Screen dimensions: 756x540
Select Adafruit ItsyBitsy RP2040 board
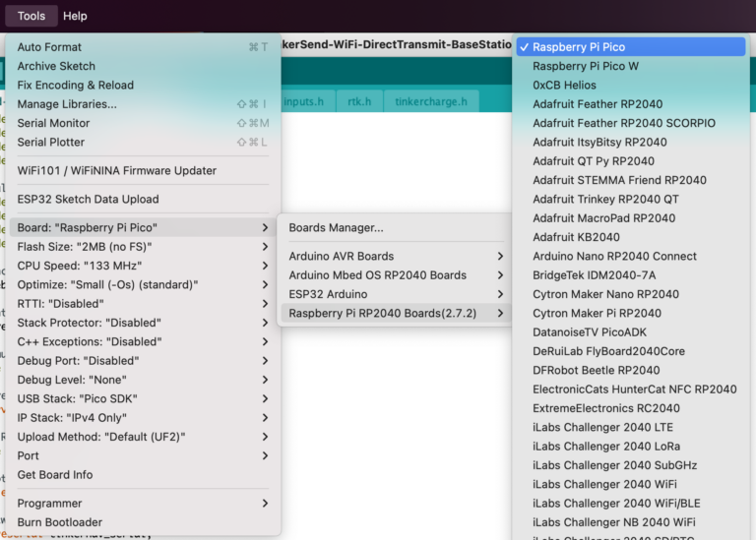point(631,142)
